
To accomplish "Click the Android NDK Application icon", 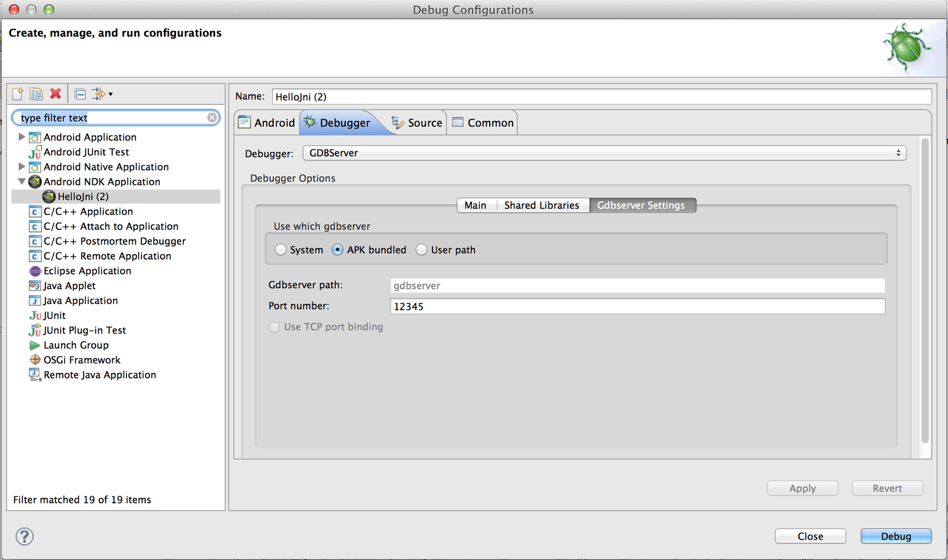I will pyautogui.click(x=35, y=182).
